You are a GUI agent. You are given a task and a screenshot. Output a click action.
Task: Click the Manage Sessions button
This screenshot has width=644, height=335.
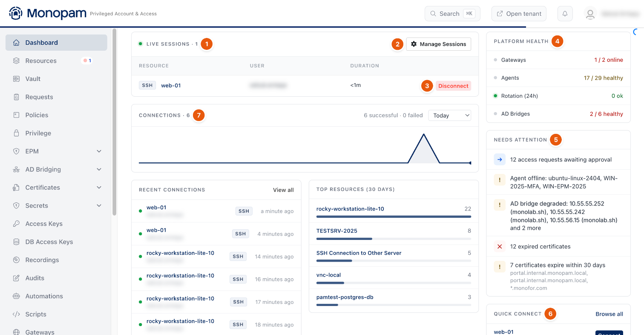439,44
